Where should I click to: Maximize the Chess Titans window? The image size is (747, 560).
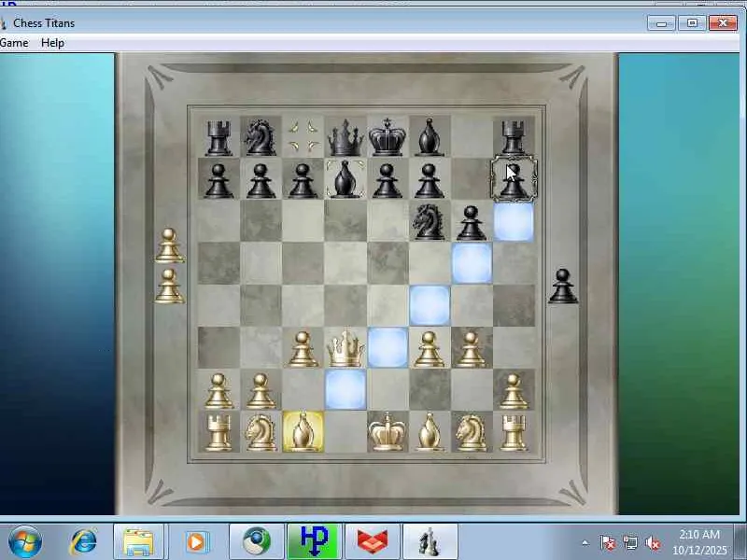[x=692, y=22]
